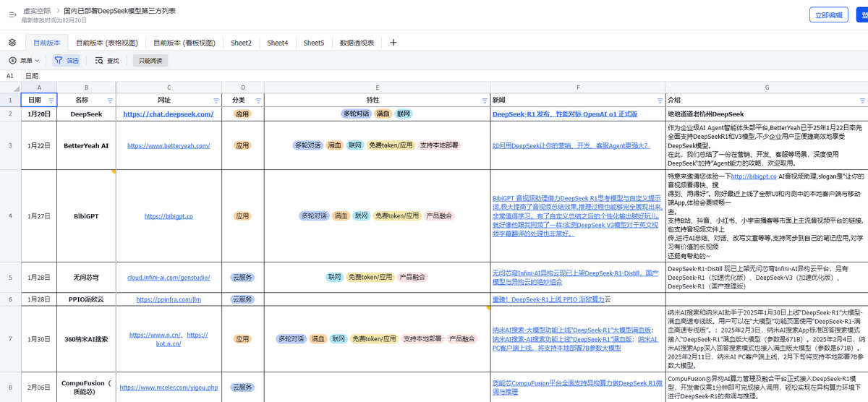Viewport: 868px width, 402px height.
Task: Open the www.mceler.com/yigou.php link
Action: [169, 387]
